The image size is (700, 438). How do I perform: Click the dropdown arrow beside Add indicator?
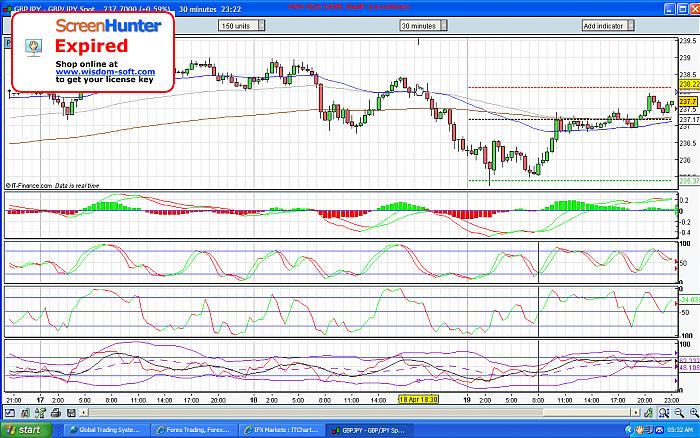point(630,26)
